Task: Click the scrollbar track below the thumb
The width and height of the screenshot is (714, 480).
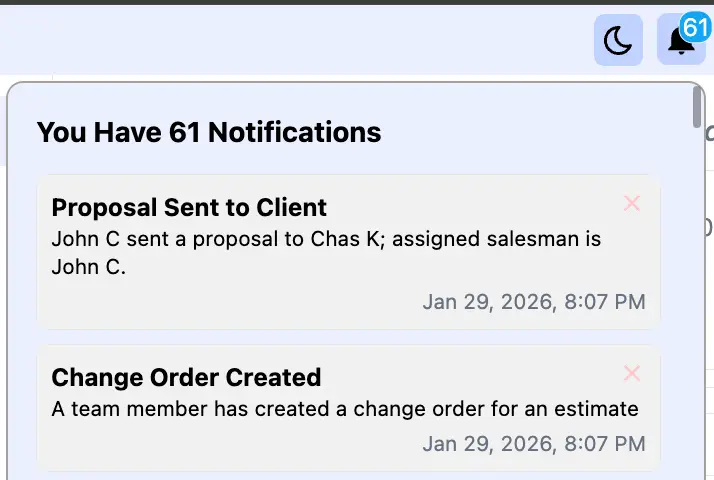Action: tap(696, 300)
